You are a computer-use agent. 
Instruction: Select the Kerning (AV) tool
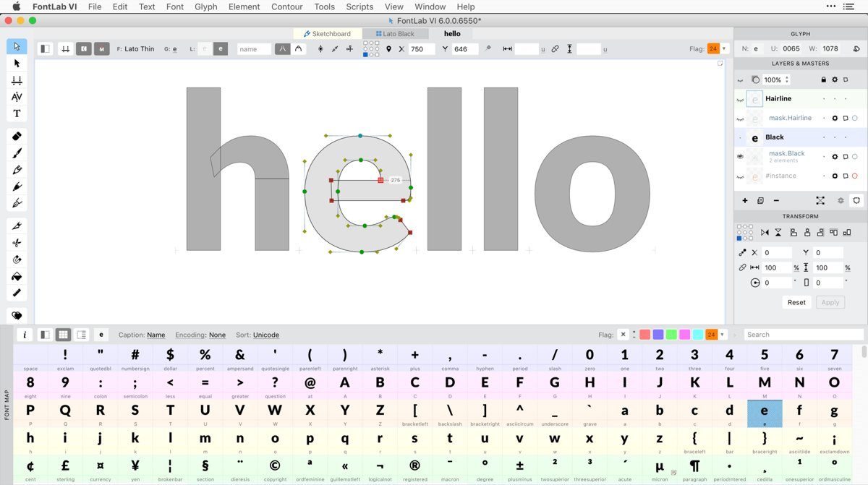(17, 97)
